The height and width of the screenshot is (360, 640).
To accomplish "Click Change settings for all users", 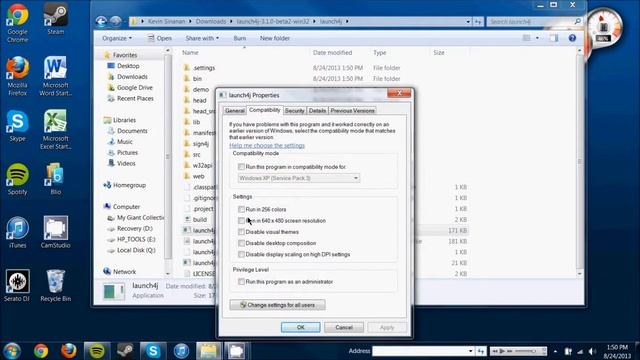I will [x=278, y=305].
